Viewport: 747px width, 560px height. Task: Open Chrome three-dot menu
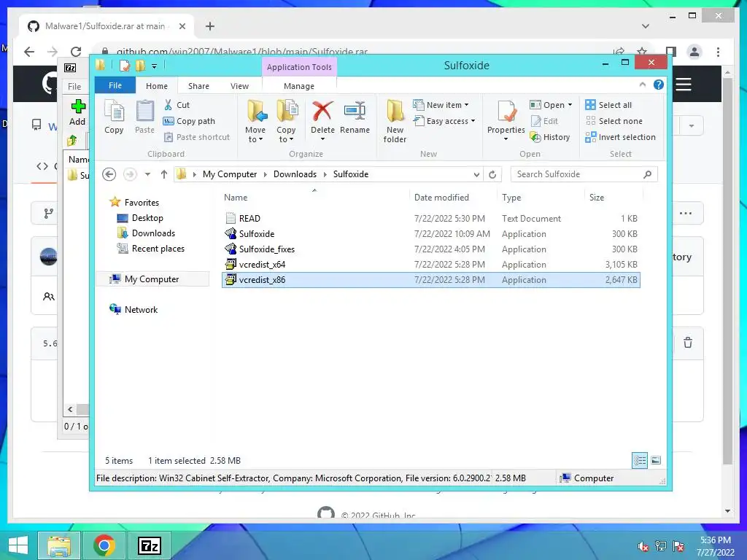718,52
